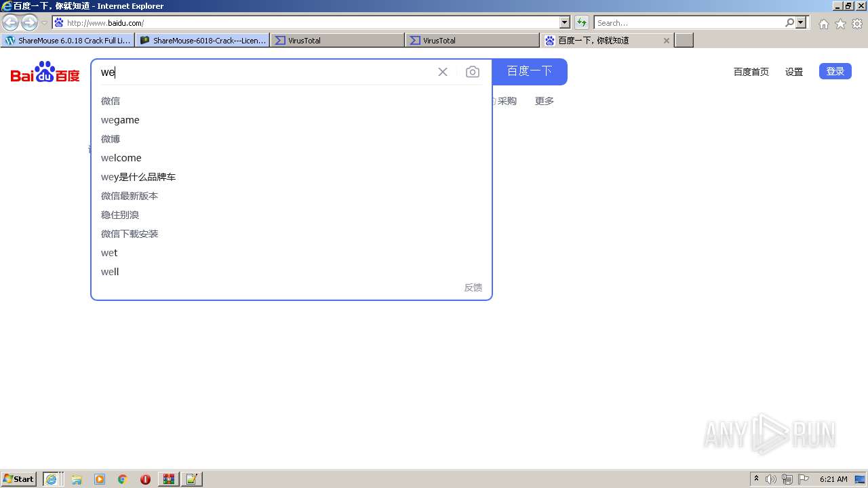
Task: Switch to ShareMouse 6.0.18 Crack tab
Action: (x=68, y=41)
